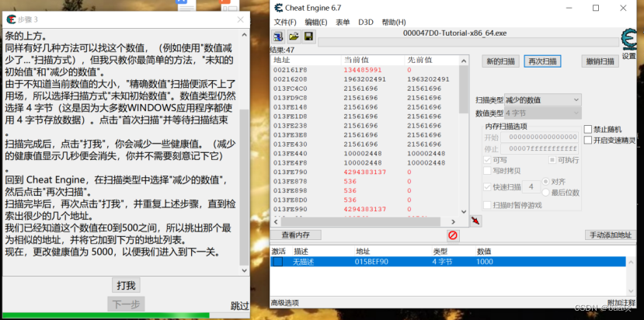The width and height of the screenshot is (644, 320).
Task: Toggle the 激活 checkbox for address 015BEF90
Action: click(x=278, y=262)
